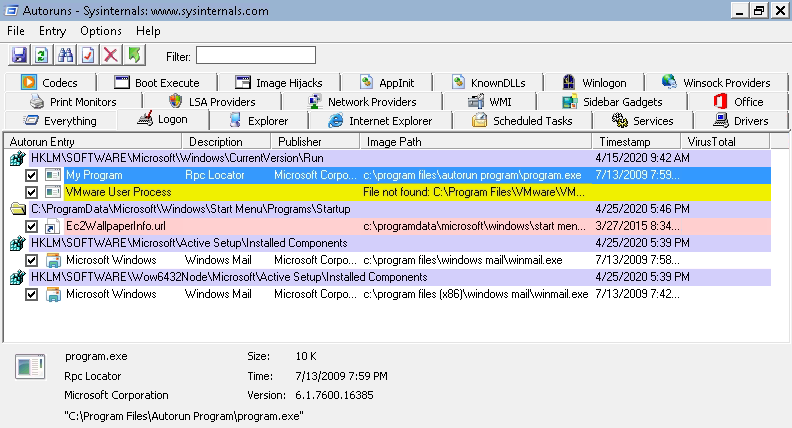Click the program.exe icon in details pane
Viewport: 792px width, 428px height.
(x=29, y=367)
